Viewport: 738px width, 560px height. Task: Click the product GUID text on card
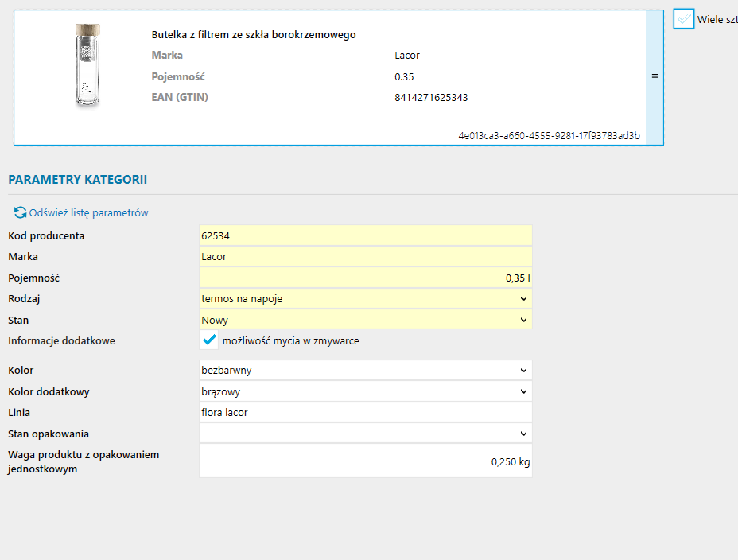tap(549, 136)
